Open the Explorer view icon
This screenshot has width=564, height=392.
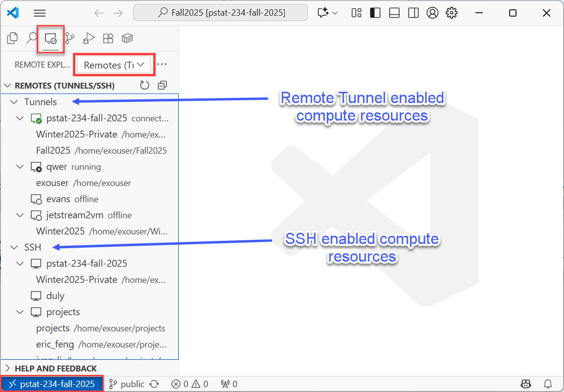(12, 38)
